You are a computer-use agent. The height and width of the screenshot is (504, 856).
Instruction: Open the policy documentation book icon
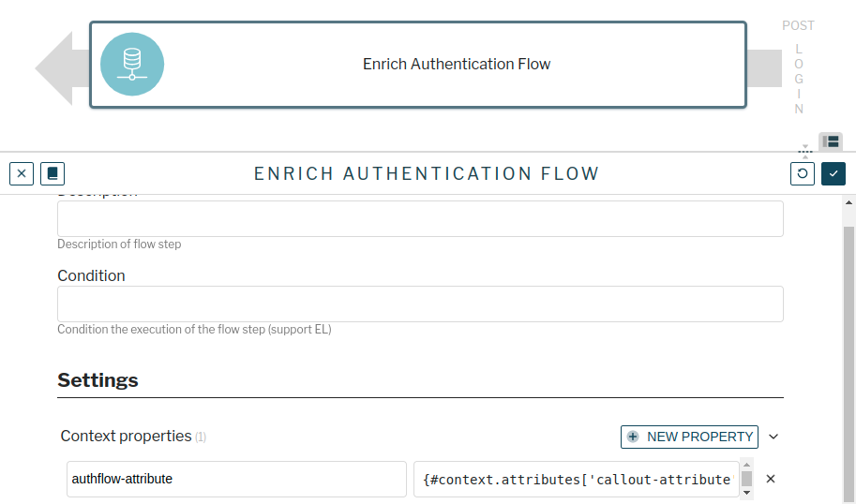point(53,174)
